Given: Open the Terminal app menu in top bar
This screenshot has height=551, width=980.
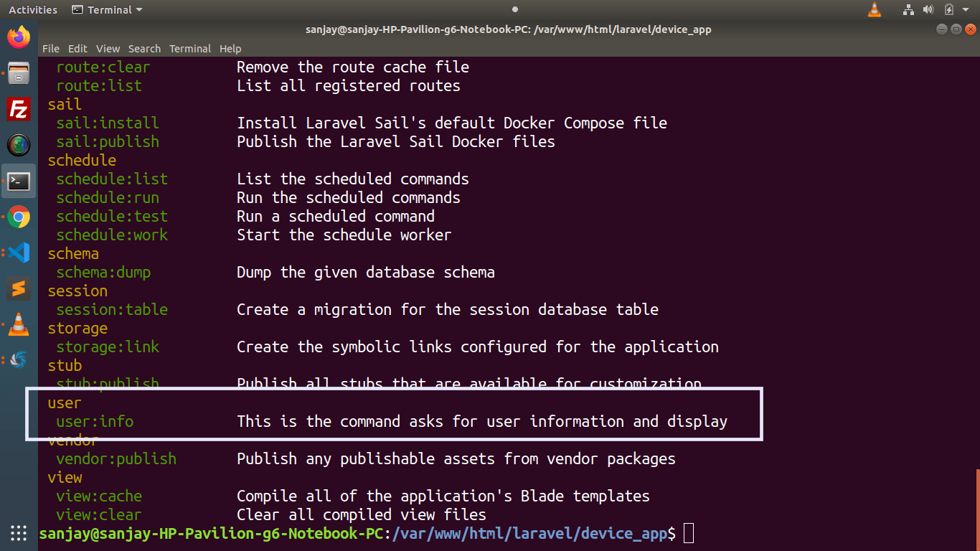Looking at the screenshot, I should [x=107, y=10].
